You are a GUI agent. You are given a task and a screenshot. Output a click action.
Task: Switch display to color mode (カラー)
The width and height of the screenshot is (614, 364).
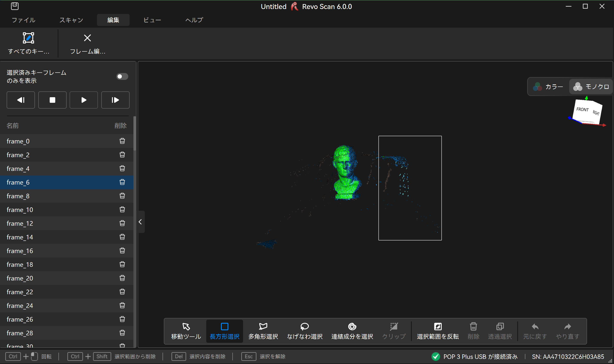(x=548, y=87)
